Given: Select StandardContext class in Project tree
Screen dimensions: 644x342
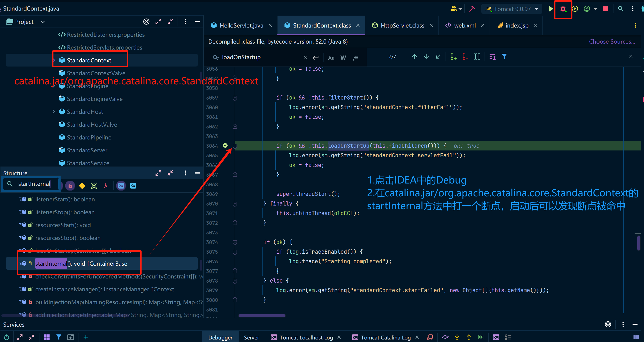Looking at the screenshot, I should (102, 60).
